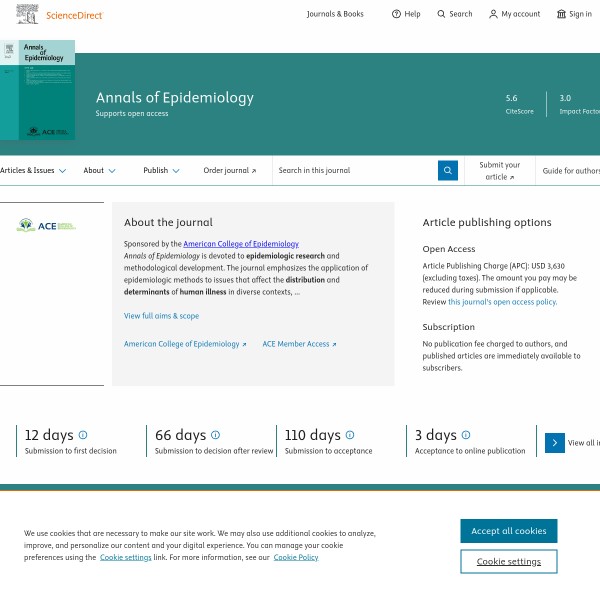600x600 pixels.
Task: Expand the About menu dropdown
Action: (111, 171)
